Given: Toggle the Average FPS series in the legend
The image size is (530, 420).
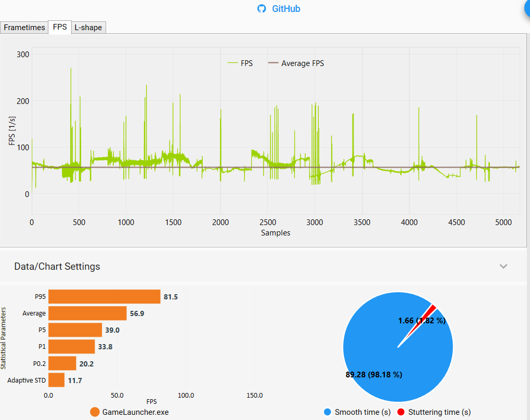Looking at the screenshot, I should pos(296,63).
